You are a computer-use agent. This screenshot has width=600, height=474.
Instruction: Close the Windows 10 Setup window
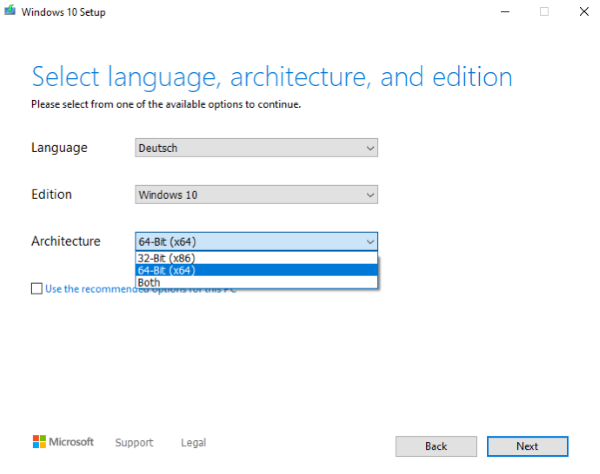[x=584, y=12]
